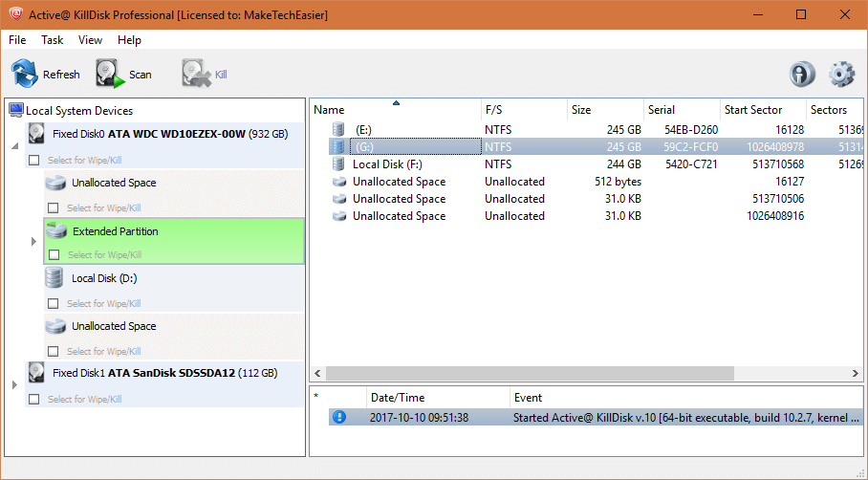The height and width of the screenshot is (480, 868).
Task: Open the View menu
Action: 90,40
